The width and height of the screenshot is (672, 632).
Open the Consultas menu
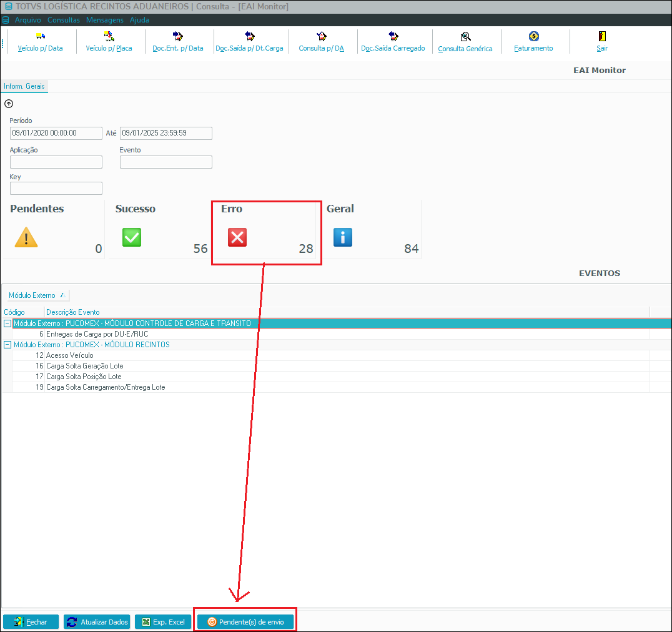tap(64, 20)
